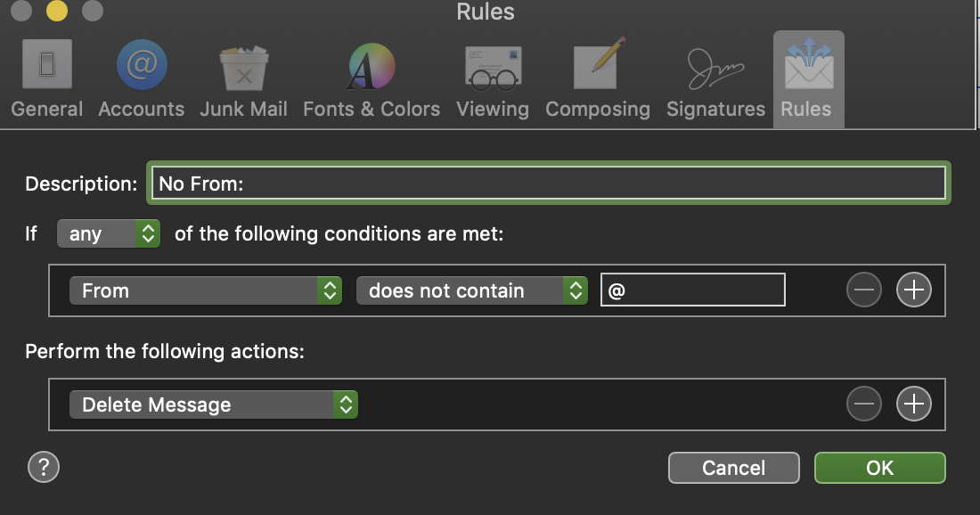
Task: Open the any/all conditions dropdown
Action: (x=108, y=234)
